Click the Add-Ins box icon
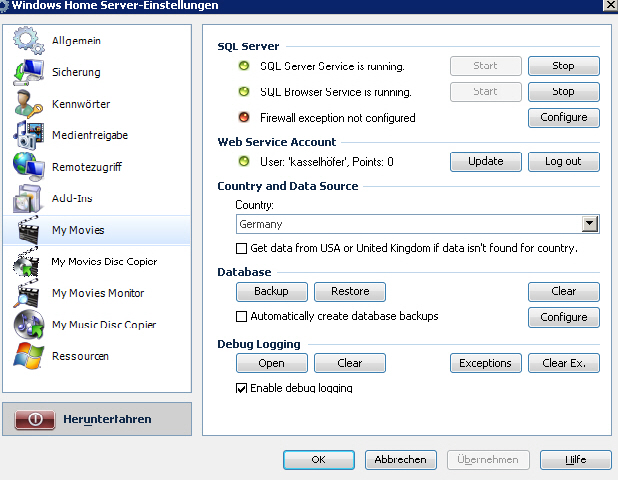Image resolution: width=618 pixels, height=480 pixels. (27, 198)
